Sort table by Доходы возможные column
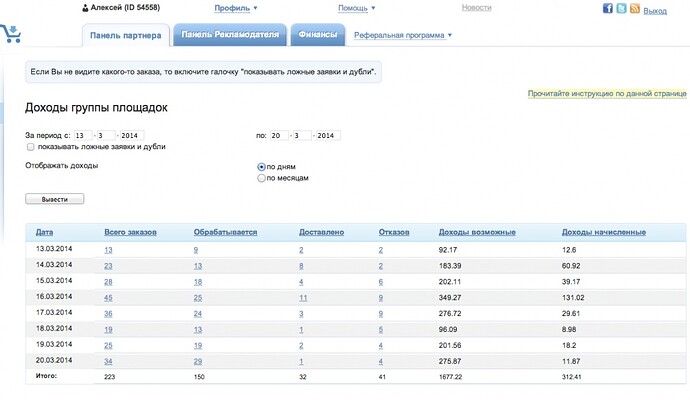This screenshot has height=400, width=690. [477, 232]
